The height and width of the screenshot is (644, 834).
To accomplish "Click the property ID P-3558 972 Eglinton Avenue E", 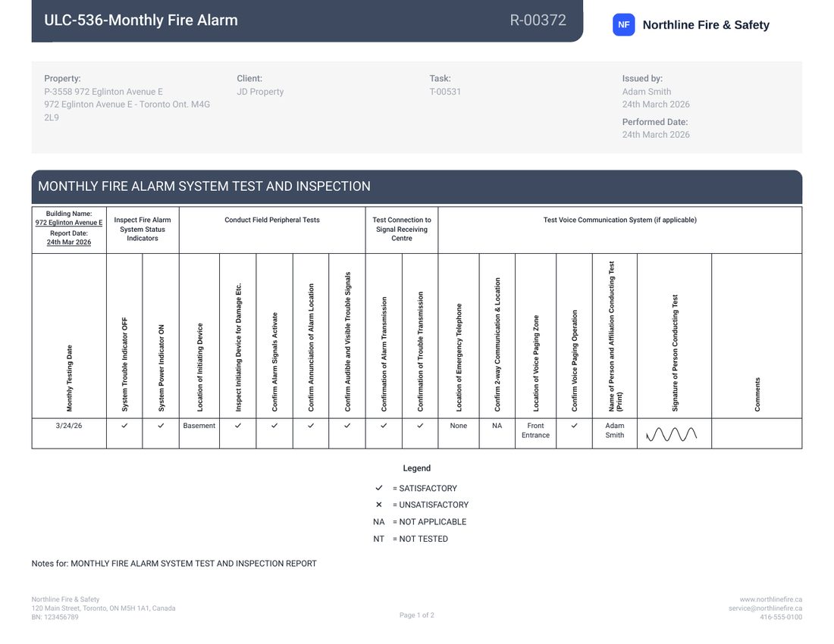I will tap(103, 92).
